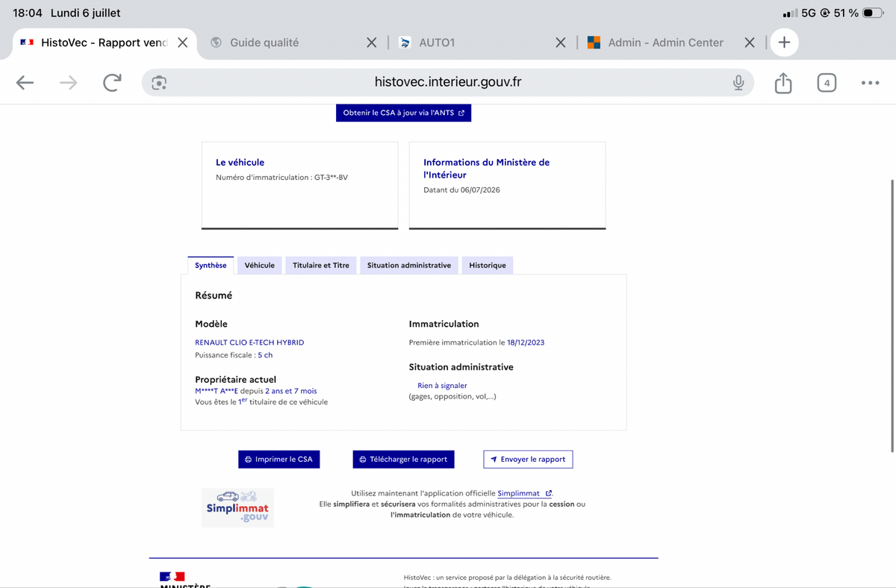Image resolution: width=896 pixels, height=588 pixels.
Task: Add a new browser tab
Action: [x=784, y=43]
